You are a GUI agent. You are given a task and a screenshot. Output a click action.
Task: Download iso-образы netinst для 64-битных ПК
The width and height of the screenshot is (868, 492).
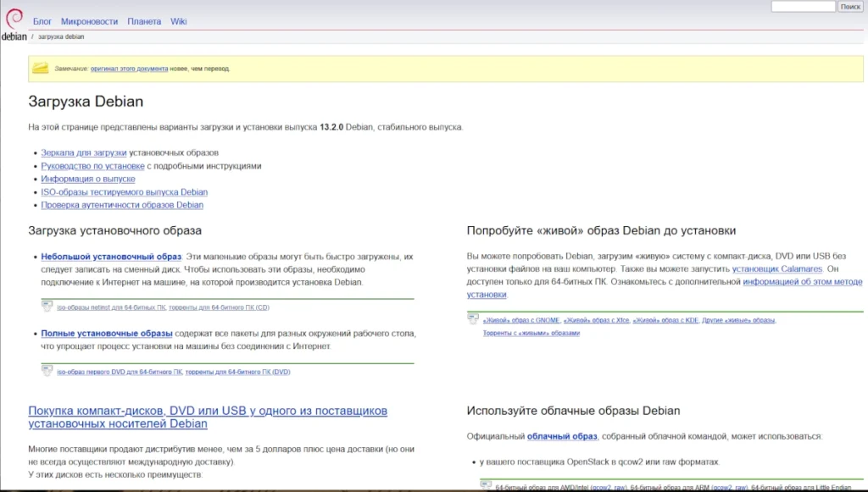111,307
